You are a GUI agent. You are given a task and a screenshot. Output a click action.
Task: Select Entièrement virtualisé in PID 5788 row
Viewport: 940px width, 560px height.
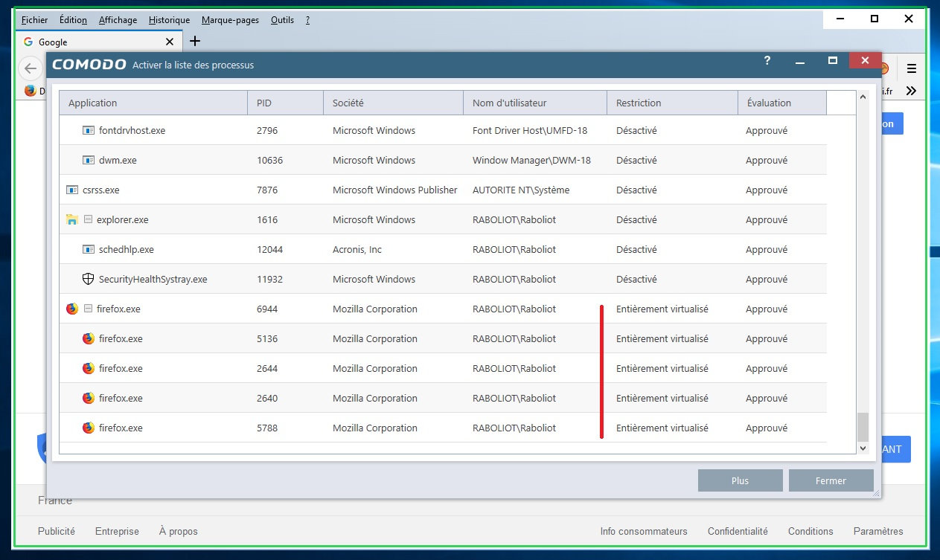click(x=662, y=428)
